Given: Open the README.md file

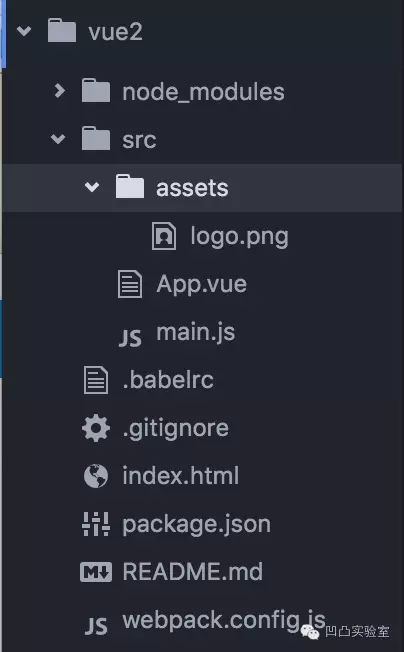Looking at the screenshot, I should 192,572.
